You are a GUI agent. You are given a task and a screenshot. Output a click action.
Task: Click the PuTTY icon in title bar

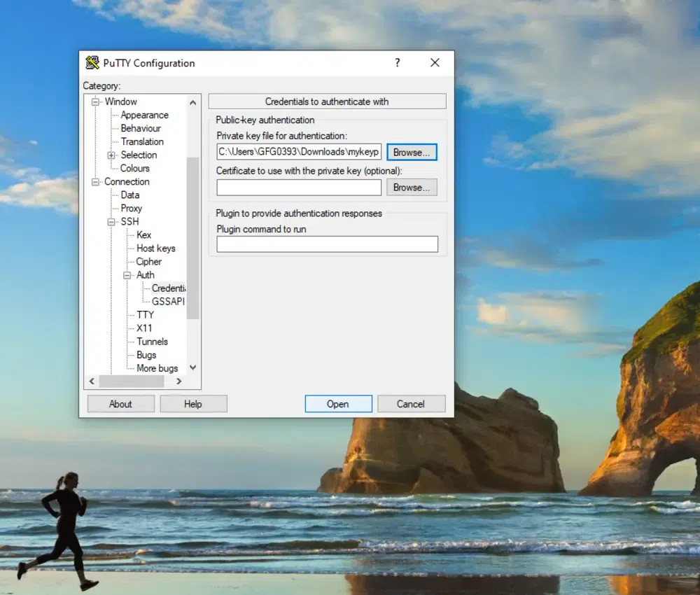[x=92, y=63]
